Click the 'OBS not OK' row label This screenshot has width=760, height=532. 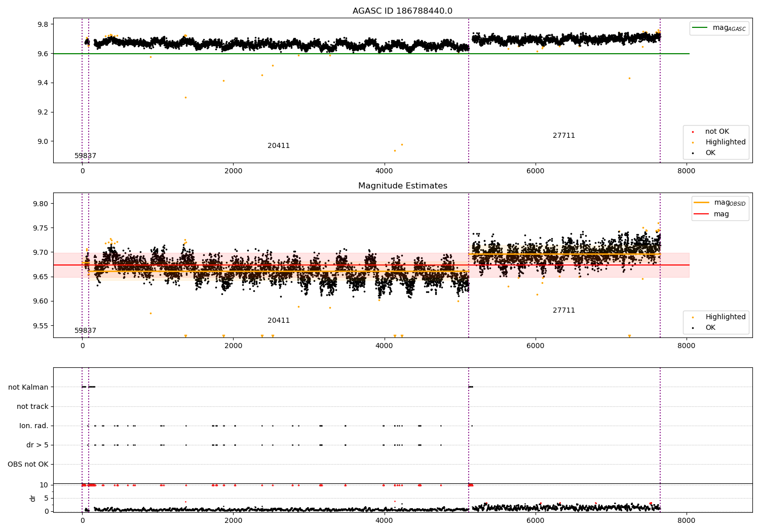(x=28, y=464)
